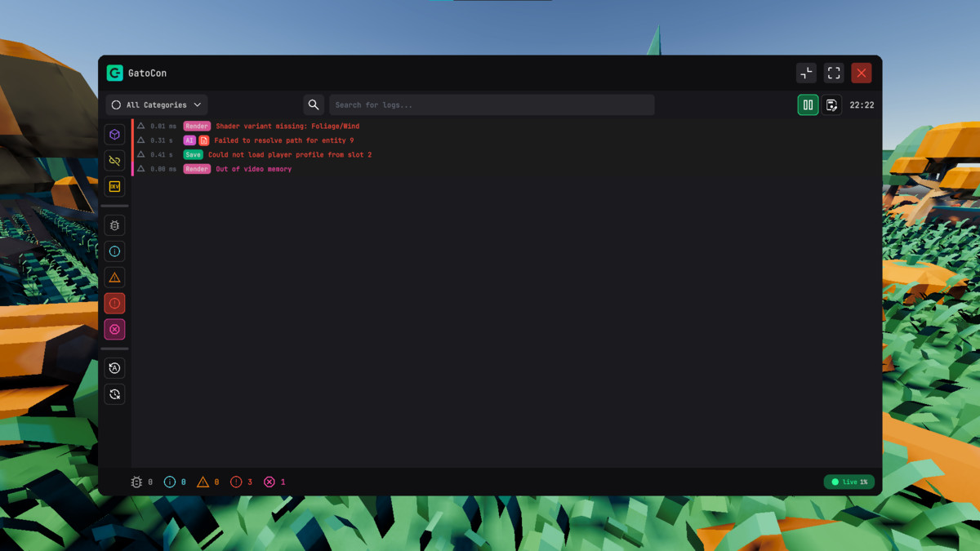Image resolution: width=980 pixels, height=551 pixels.
Task: Click the Render tag on Shader variant row
Action: coord(197,126)
